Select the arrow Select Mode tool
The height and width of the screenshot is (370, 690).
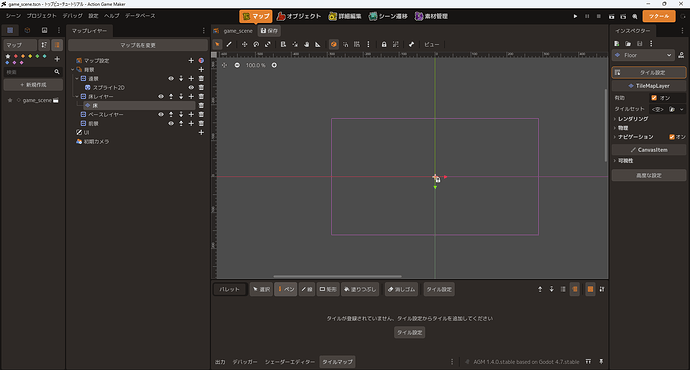click(x=217, y=44)
